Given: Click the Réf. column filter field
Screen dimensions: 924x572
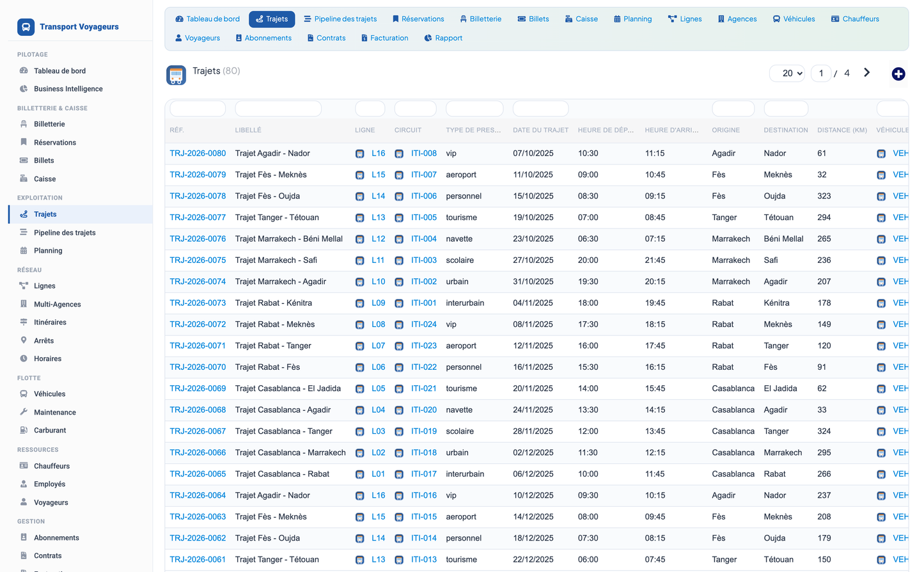Looking at the screenshot, I should point(198,109).
